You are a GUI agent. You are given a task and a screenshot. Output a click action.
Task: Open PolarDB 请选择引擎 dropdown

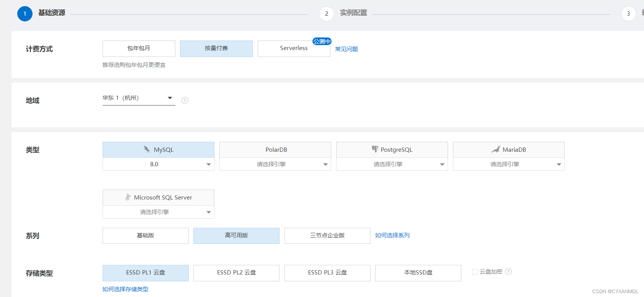point(275,164)
